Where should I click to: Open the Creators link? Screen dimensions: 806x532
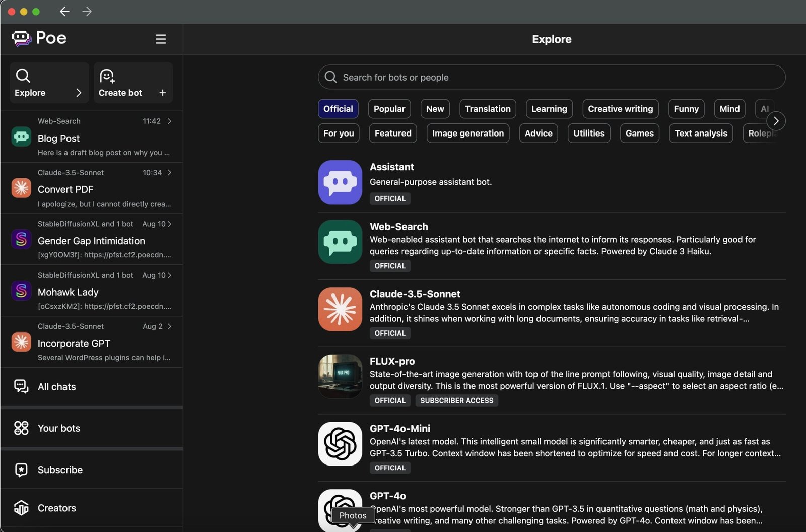57,508
